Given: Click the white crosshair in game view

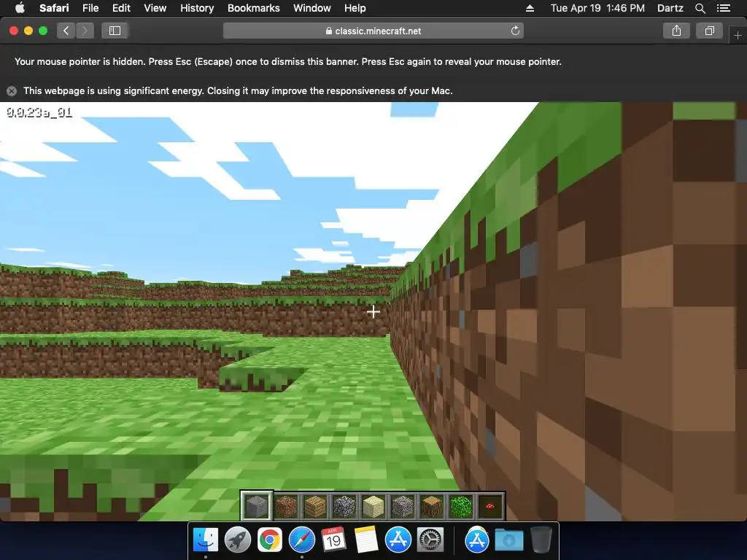Looking at the screenshot, I should click(373, 312).
